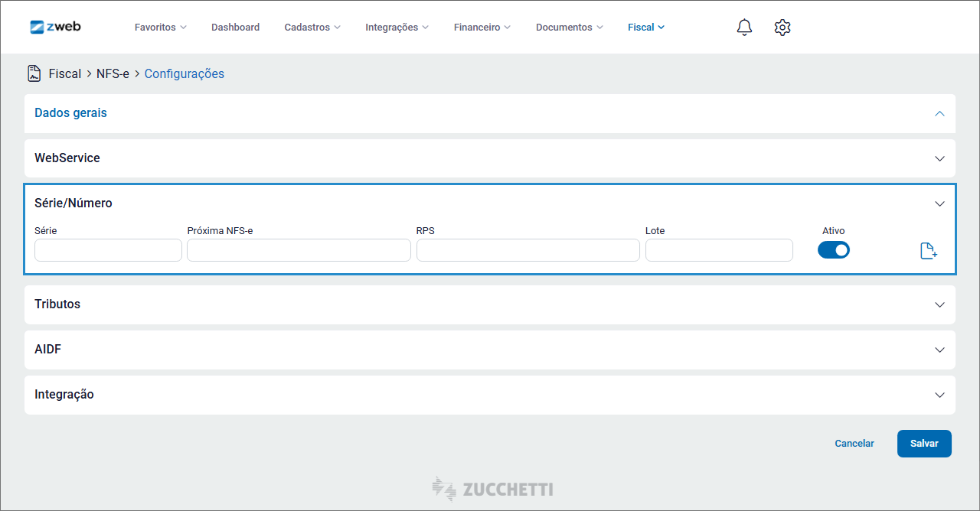980x511 pixels.
Task: Open the settings gear icon
Action: click(x=782, y=28)
